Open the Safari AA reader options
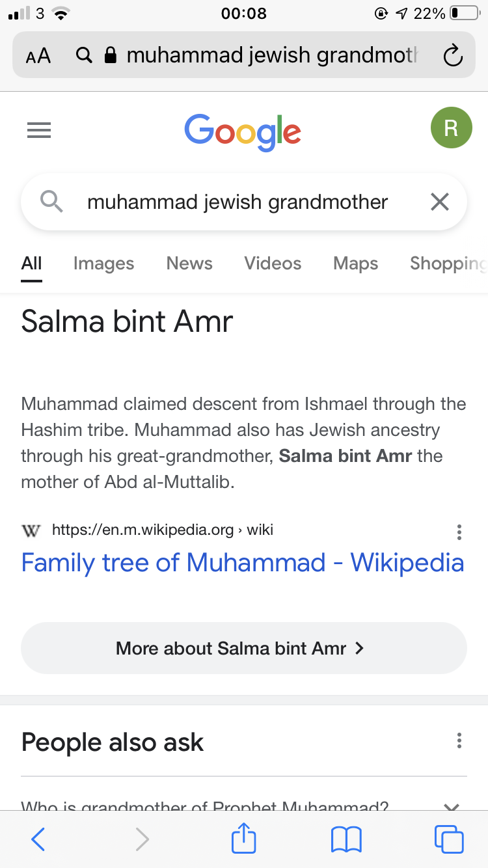This screenshot has height=868, width=488. coord(38,56)
